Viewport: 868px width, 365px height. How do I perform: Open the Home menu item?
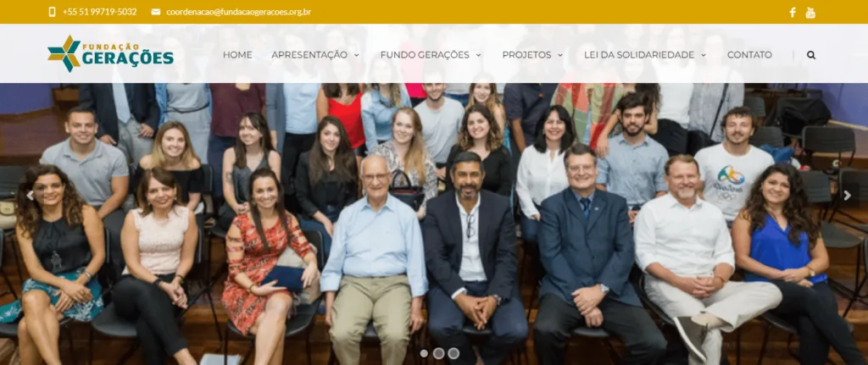click(x=237, y=55)
